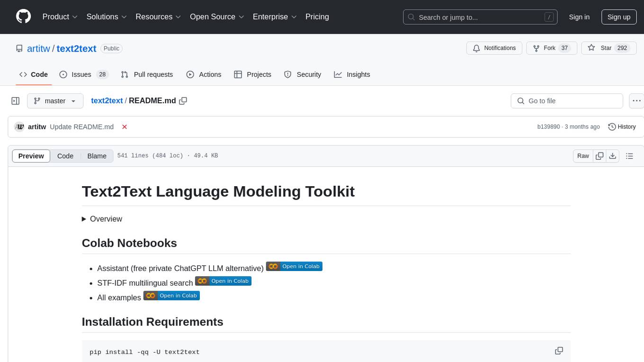Toggle the file tree side panel
The height and width of the screenshot is (362, 644).
coord(16,101)
